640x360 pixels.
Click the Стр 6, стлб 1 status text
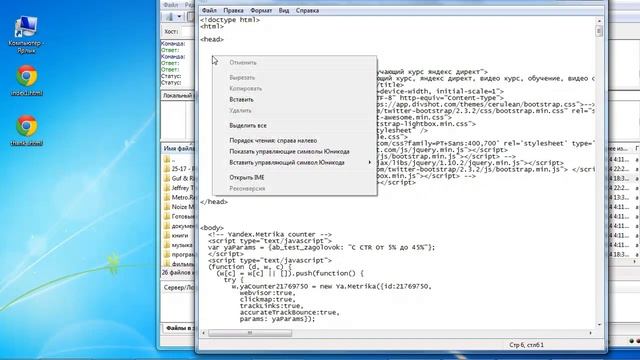tap(526, 345)
